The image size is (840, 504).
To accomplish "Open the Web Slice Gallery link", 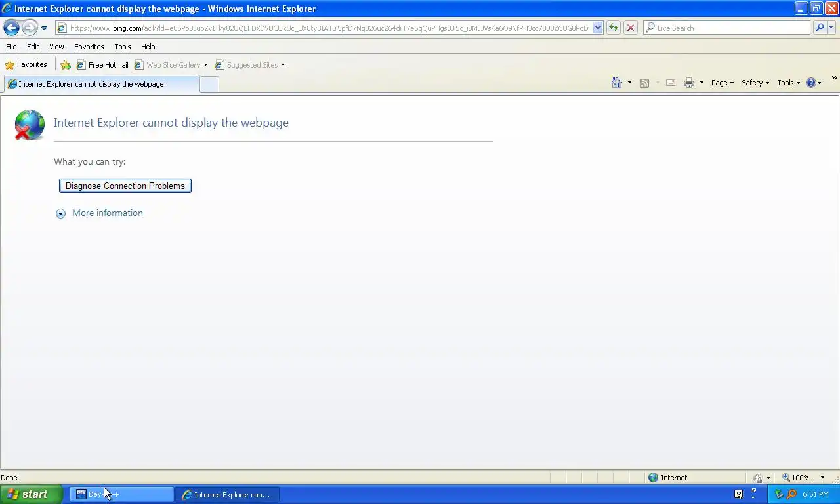I will click(x=168, y=65).
